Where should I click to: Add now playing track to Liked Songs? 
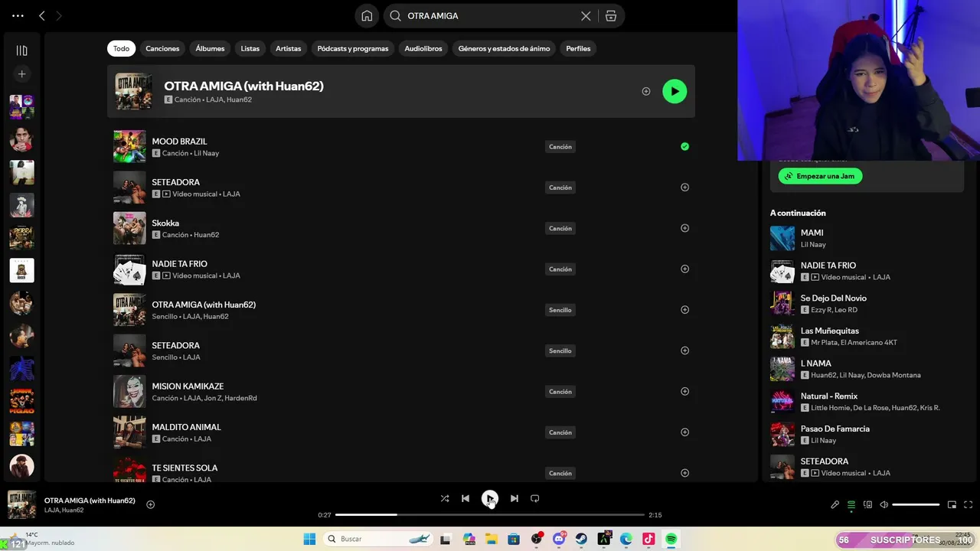pyautogui.click(x=150, y=504)
